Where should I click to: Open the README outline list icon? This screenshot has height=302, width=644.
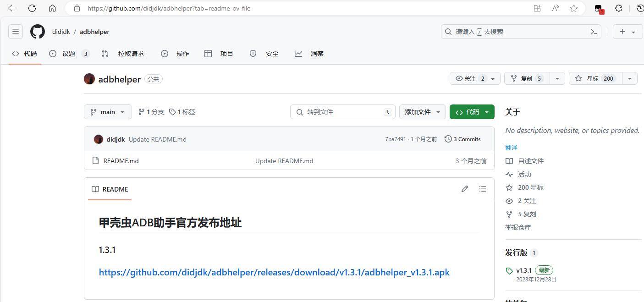coord(483,189)
